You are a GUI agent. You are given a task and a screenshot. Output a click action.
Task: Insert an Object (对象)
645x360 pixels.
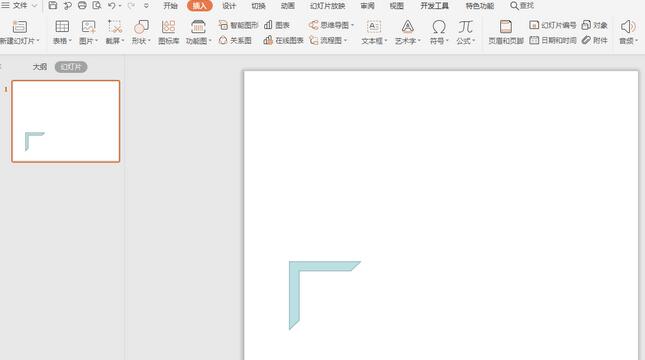(x=594, y=25)
